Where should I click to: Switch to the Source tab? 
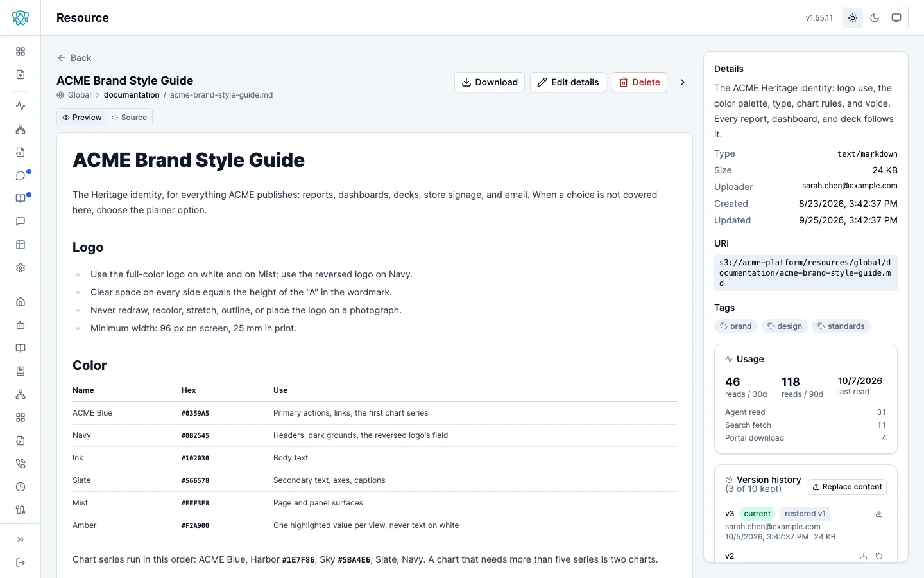click(129, 118)
